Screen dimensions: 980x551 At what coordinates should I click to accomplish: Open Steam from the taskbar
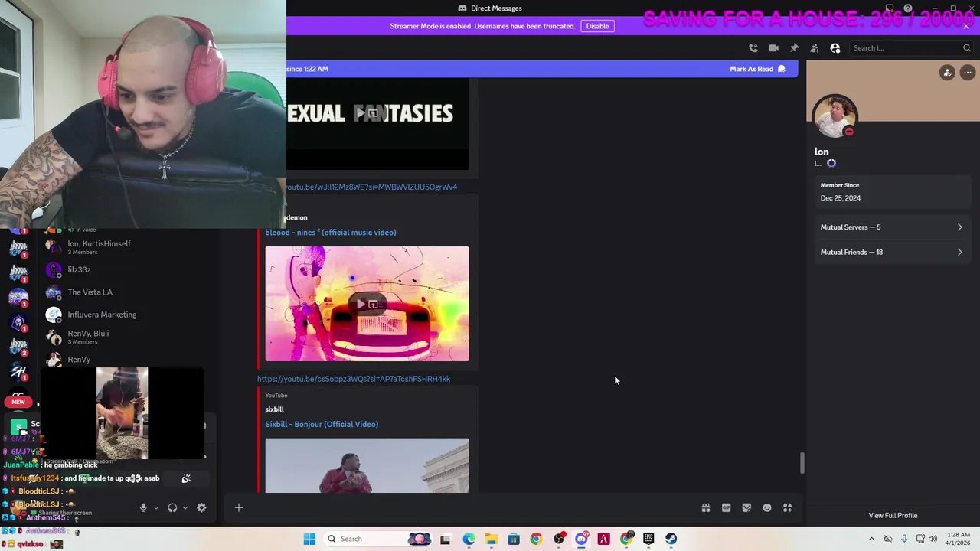[671, 539]
